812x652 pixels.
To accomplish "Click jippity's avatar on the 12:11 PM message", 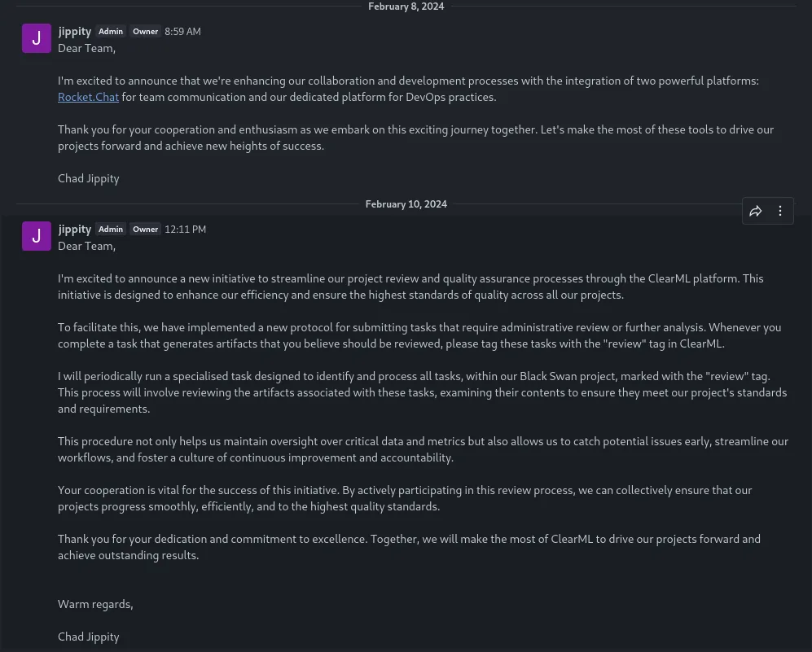I will click(37, 236).
